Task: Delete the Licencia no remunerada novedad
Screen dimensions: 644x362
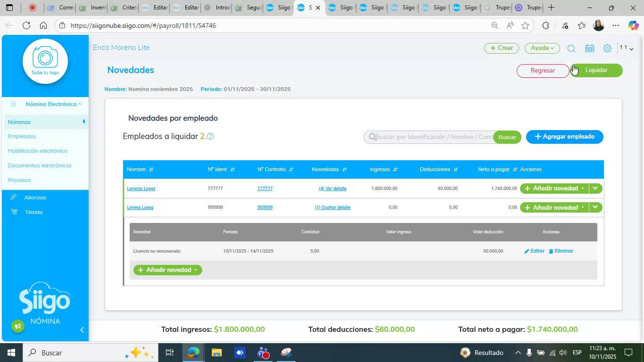Action: pos(561,251)
